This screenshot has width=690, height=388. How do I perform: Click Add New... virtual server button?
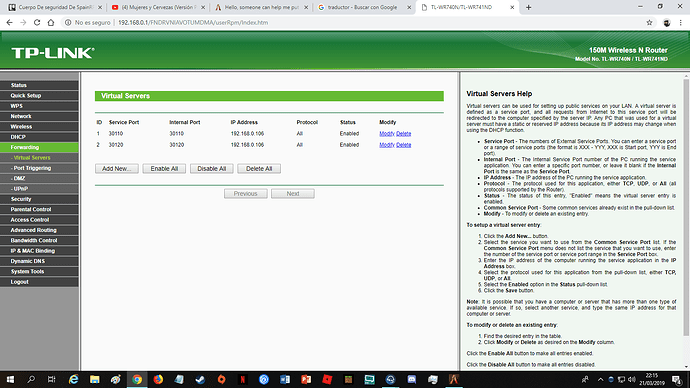click(x=117, y=168)
